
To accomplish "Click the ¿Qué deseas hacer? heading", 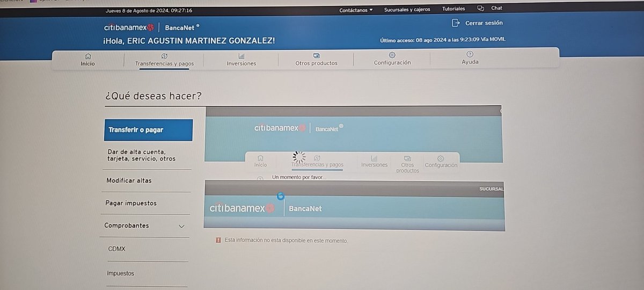I will (153, 96).
